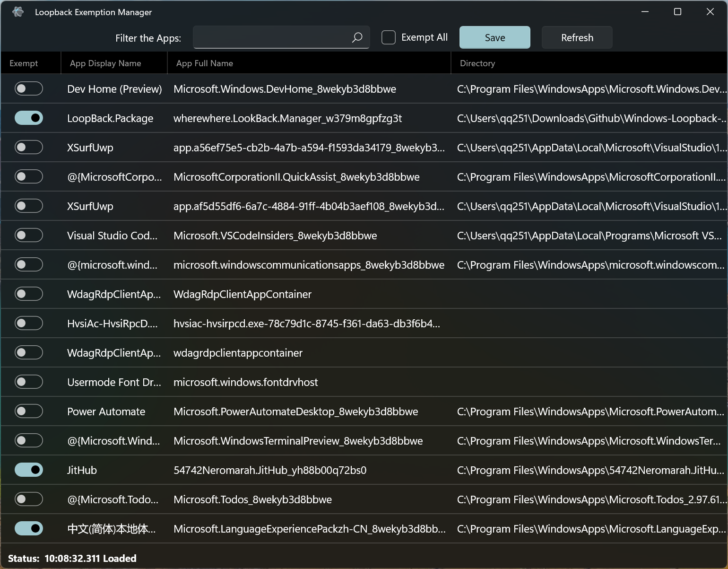The image size is (728, 569).
Task: Select the Dev Home (Preview) name cell
Action: point(114,89)
